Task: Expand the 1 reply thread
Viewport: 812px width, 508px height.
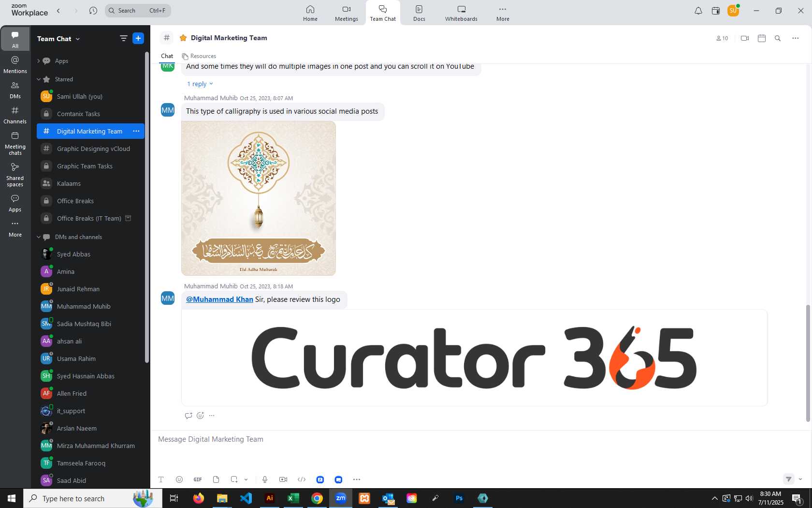Action: point(200,84)
